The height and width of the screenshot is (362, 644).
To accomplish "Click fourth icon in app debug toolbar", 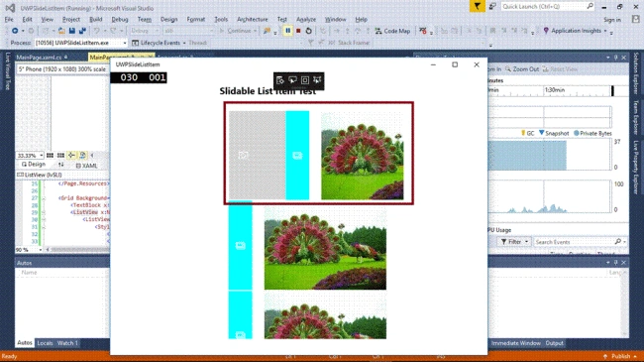I will coord(317,79).
